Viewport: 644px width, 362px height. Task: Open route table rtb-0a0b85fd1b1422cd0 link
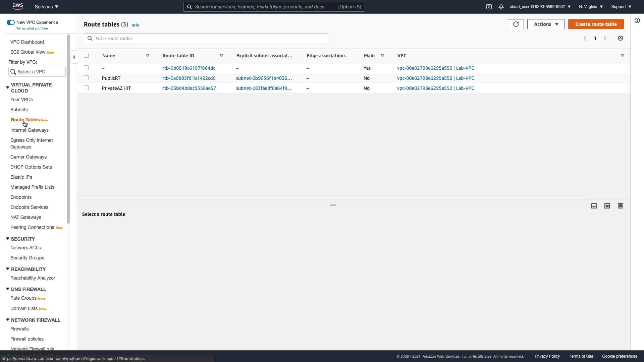pos(189,78)
